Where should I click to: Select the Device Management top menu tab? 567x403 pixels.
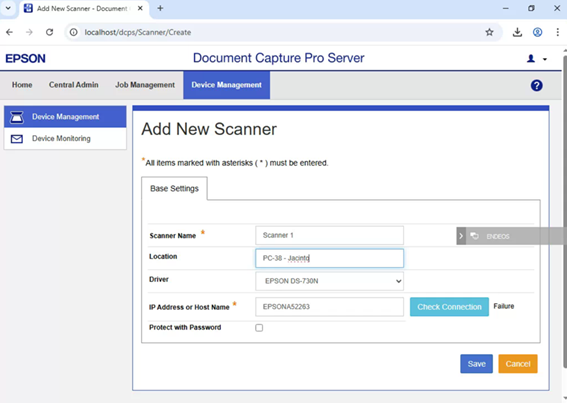226,85
